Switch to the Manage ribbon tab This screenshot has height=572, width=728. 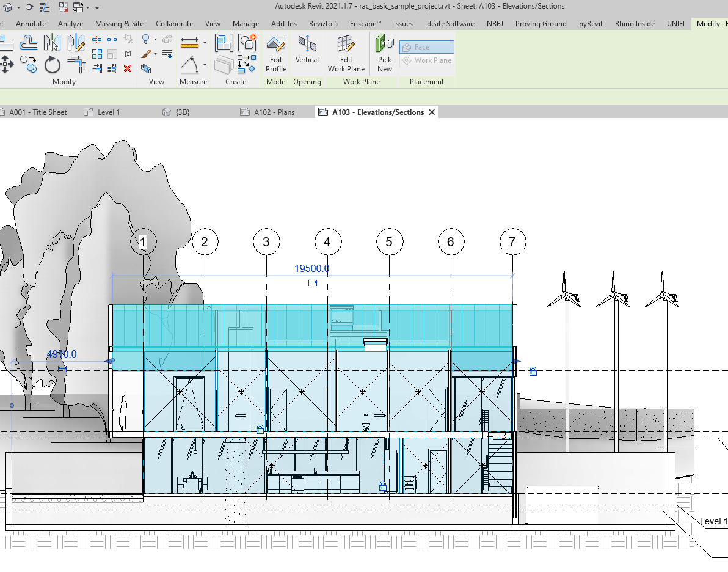pos(246,24)
